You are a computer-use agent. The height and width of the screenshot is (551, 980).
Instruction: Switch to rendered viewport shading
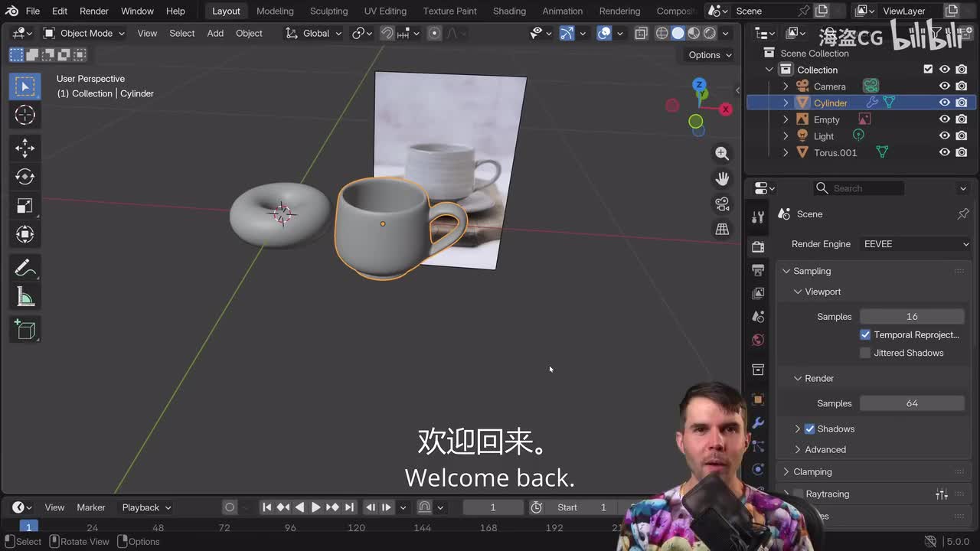(x=710, y=33)
